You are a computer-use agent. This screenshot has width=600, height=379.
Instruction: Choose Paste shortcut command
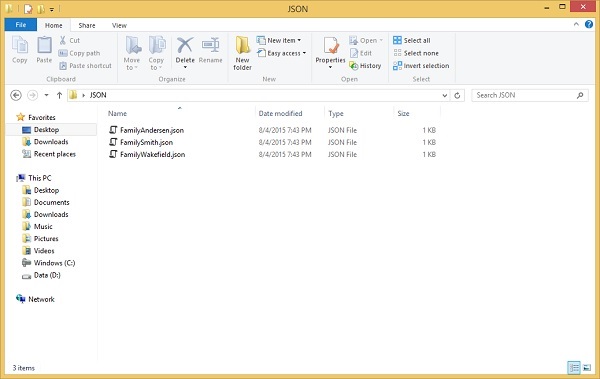(85, 66)
